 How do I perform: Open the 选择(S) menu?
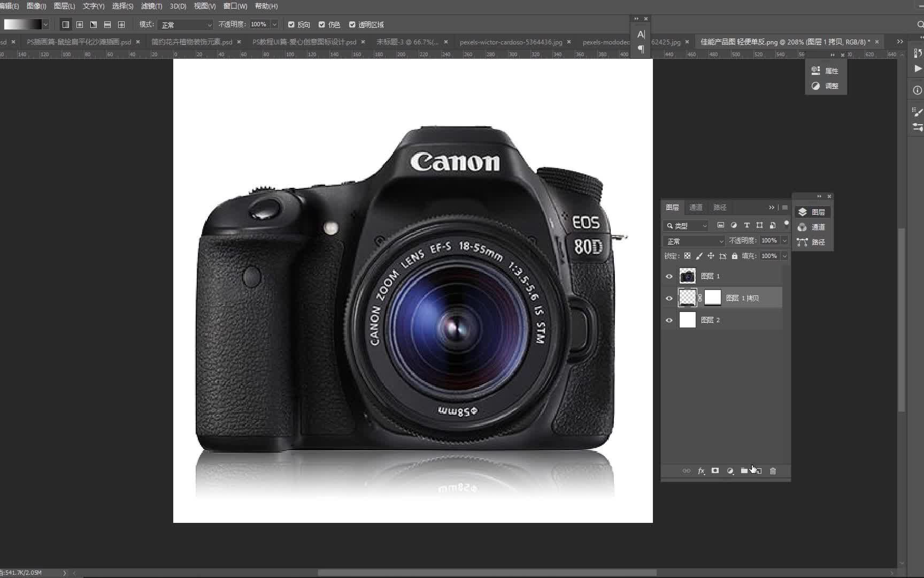click(x=122, y=6)
